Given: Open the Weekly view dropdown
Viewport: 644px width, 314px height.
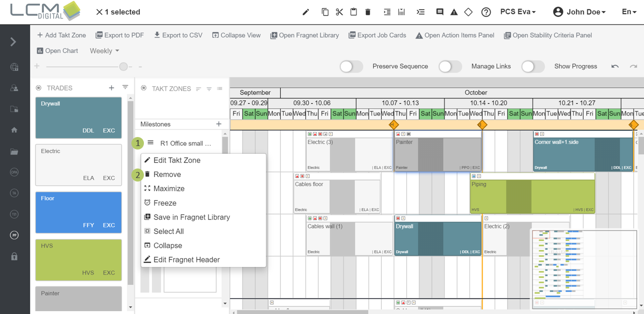Looking at the screenshot, I should tap(104, 50).
